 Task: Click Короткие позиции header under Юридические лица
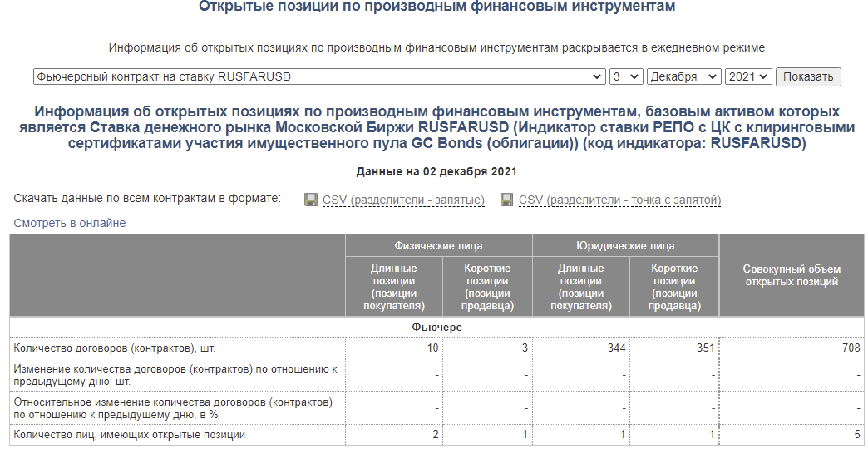[674, 288]
